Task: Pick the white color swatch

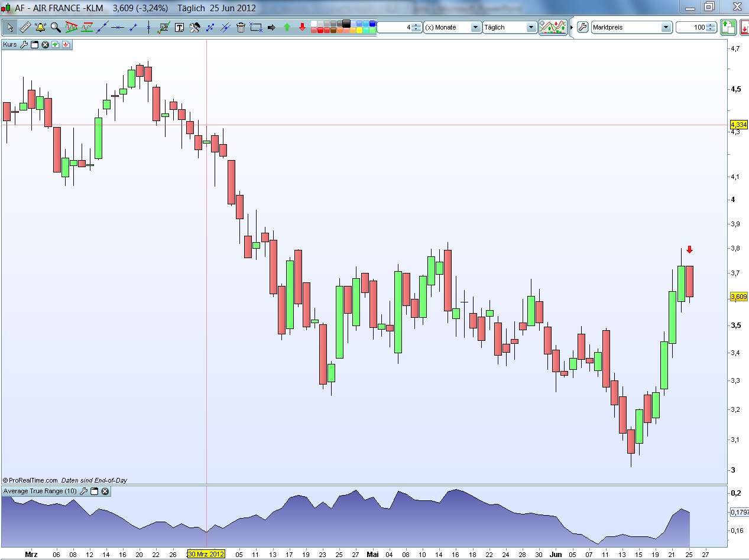Action: (313, 24)
